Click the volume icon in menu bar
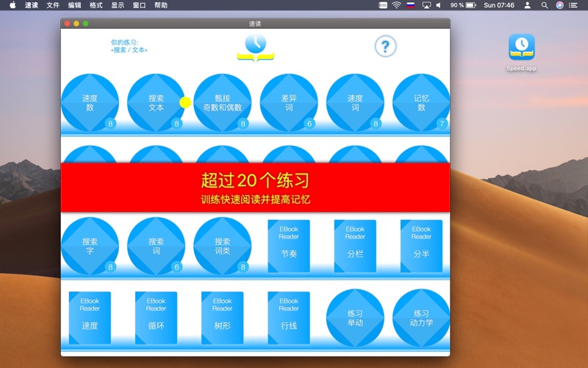 (x=438, y=5)
